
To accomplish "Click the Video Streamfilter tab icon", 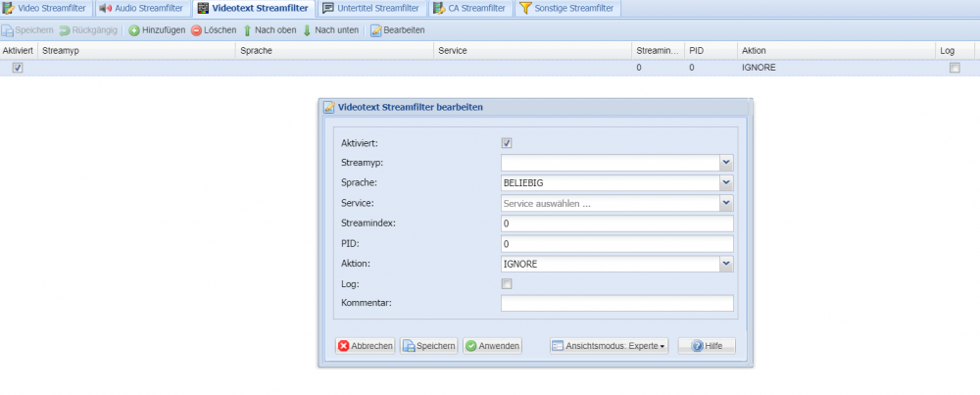I will tap(9, 9).
